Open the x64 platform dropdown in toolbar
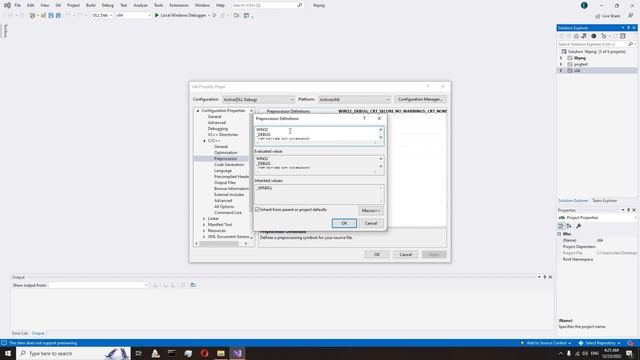This screenshot has width=640, height=360. 133,16
